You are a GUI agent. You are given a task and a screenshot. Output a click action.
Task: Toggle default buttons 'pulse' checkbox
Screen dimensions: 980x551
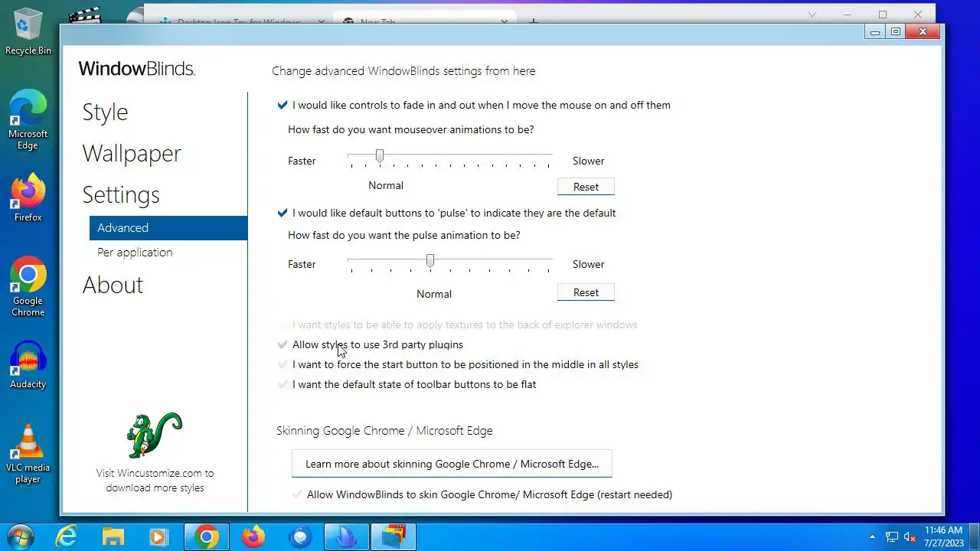(283, 213)
